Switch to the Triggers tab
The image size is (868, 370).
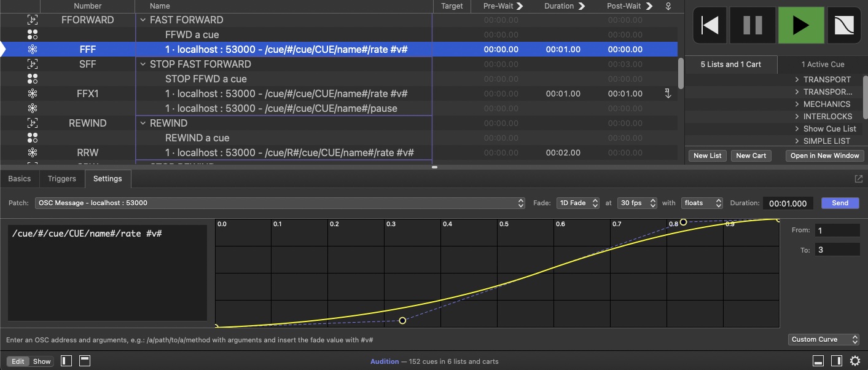tap(61, 179)
